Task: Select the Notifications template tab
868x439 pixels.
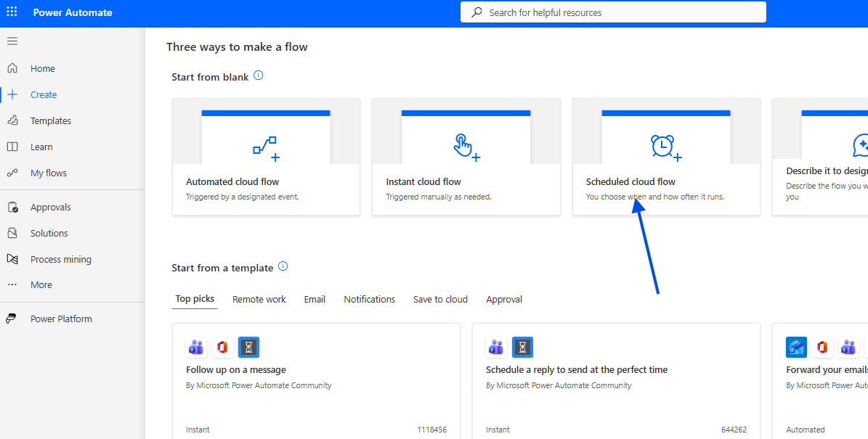Action: click(x=369, y=299)
